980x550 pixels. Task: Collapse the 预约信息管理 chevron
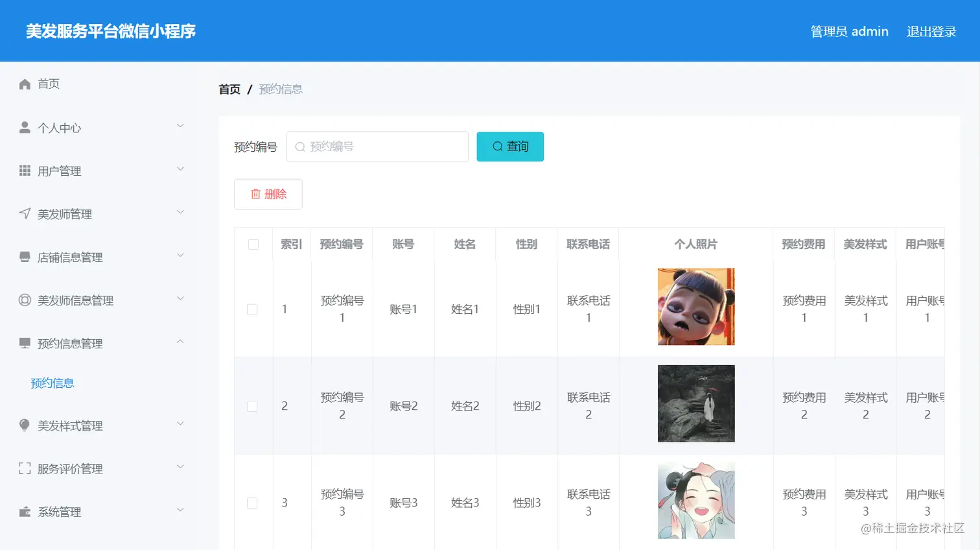click(x=181, y=341)
